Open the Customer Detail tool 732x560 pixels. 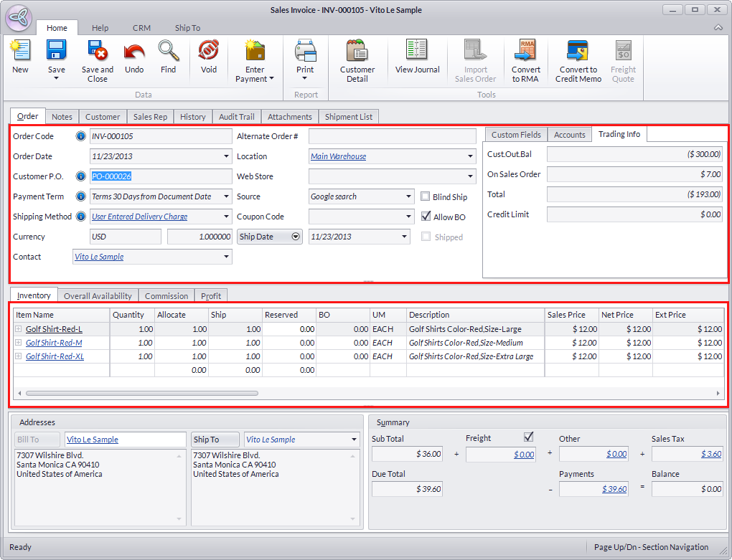(357, 52)
